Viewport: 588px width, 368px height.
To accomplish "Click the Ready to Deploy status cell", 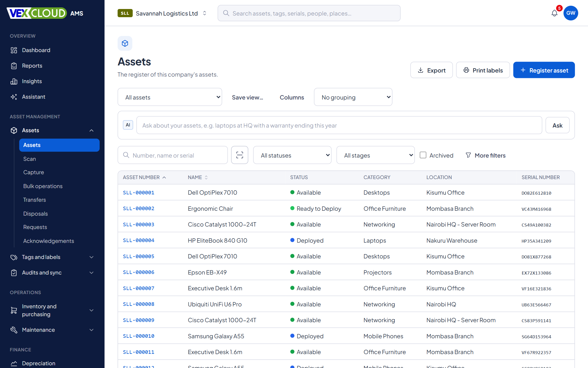I will pos(316,209).
